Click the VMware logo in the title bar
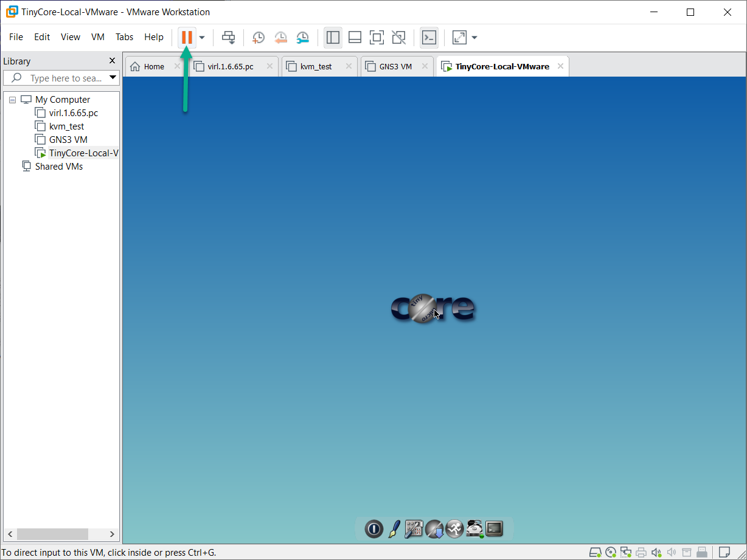 12,12
